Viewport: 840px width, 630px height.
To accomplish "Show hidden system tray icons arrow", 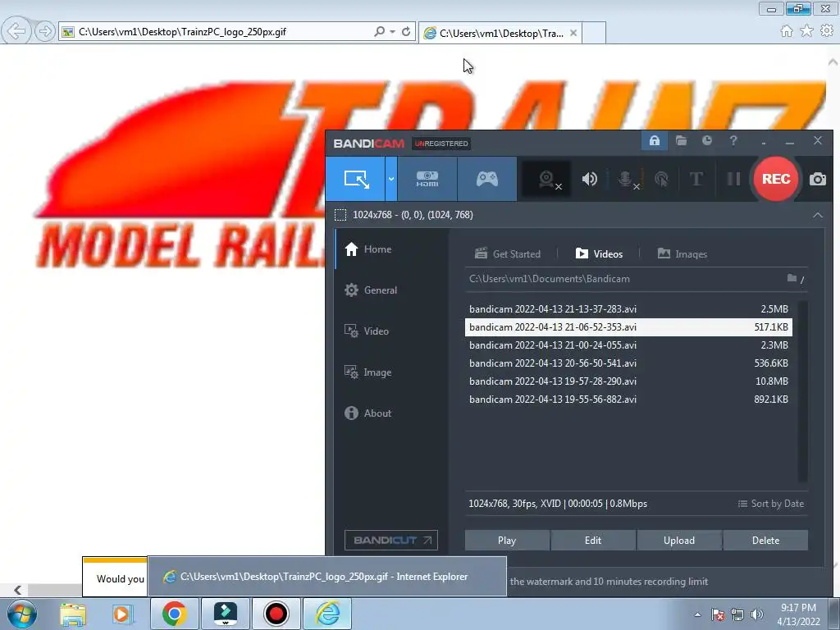I will click(x=697, y=614).
